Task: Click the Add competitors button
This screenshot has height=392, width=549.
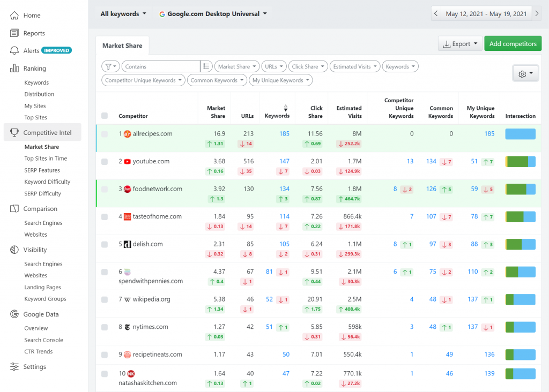Action: pyautogui.click(x=513, y=44)
